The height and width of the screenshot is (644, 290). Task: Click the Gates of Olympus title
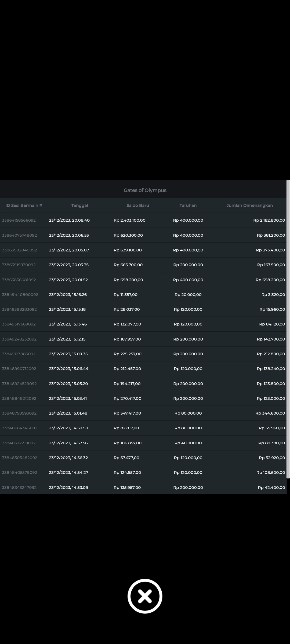coord(145,190)
